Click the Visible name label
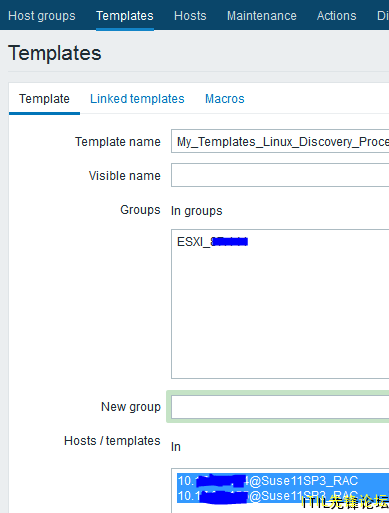 pos(125,176)
